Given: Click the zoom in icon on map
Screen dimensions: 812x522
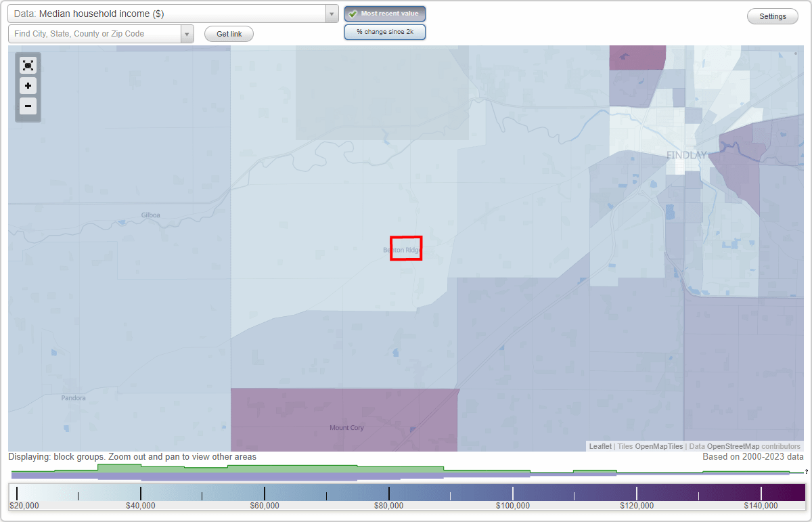Looking at the screenshot, I should click(28, 86).
